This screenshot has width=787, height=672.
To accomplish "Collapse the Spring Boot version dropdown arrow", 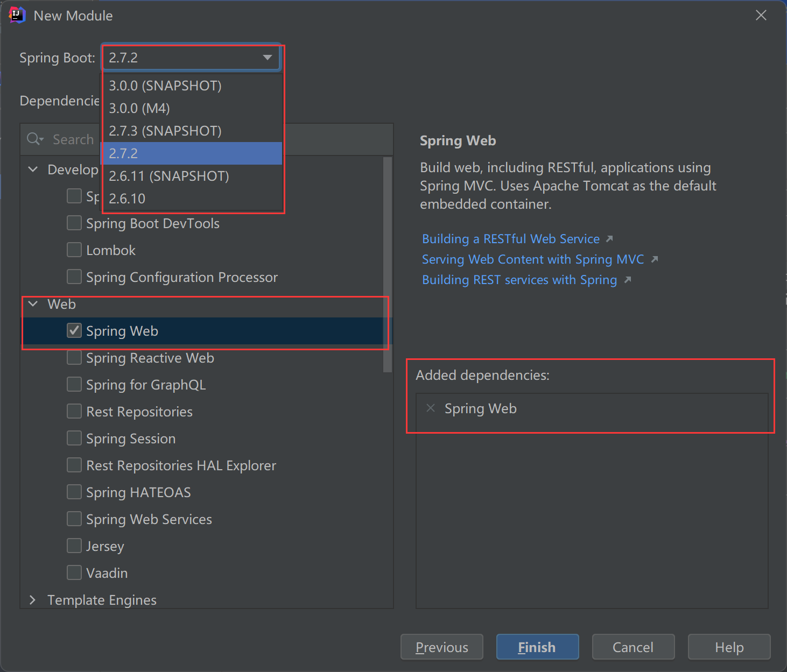I will (268, 58).
